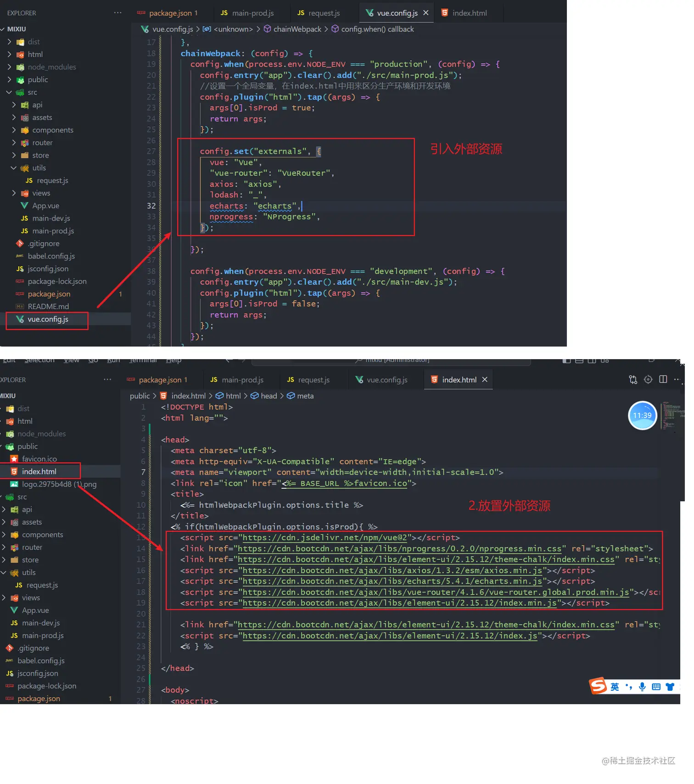Click index.html HTML5 icon in bottom explorer tree
Viewport: 694px width, 784px height.
pyautogui.click(x=14, y=471)
